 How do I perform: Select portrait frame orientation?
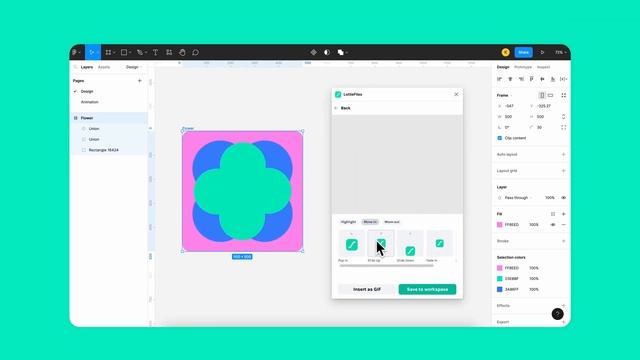(542, 95)
